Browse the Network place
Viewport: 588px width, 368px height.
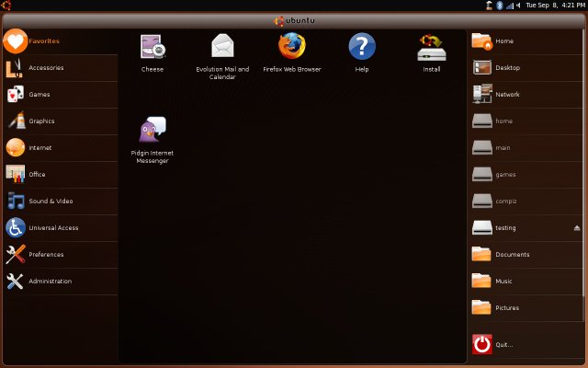[x=526, y=95]
